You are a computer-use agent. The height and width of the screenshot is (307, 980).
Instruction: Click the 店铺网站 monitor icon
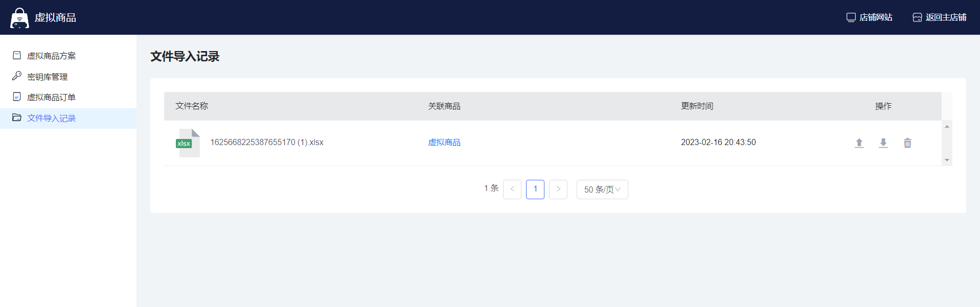tap(851, 17)
